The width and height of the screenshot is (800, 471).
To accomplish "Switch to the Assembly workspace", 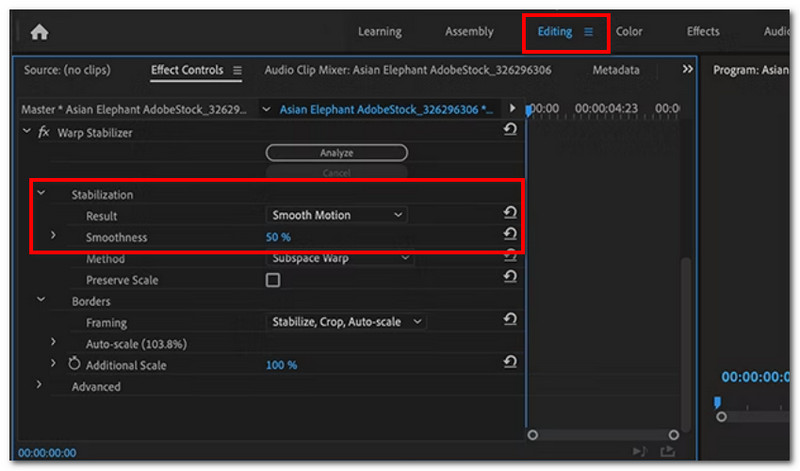I will (469, 32).
